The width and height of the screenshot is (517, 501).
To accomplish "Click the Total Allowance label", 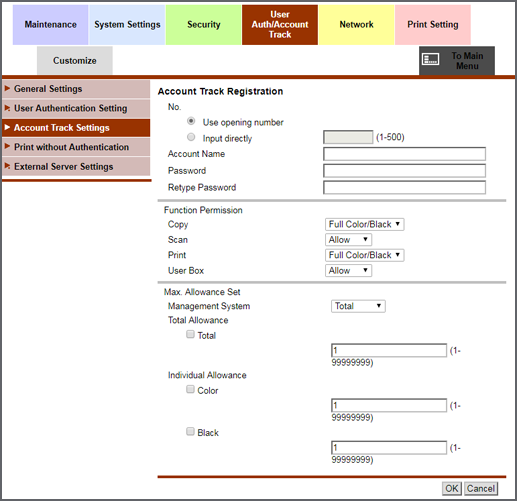I will [x=198, y=320].
